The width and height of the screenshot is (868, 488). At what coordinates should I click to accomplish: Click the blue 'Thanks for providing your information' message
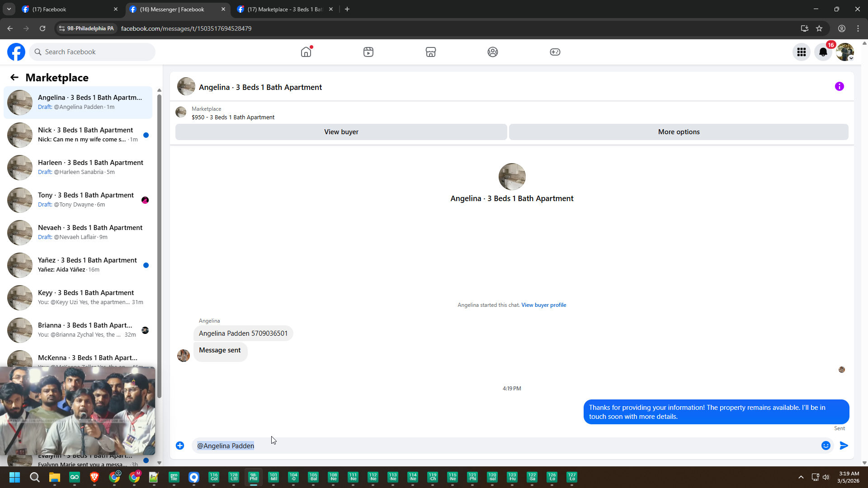tap(716, 412)
